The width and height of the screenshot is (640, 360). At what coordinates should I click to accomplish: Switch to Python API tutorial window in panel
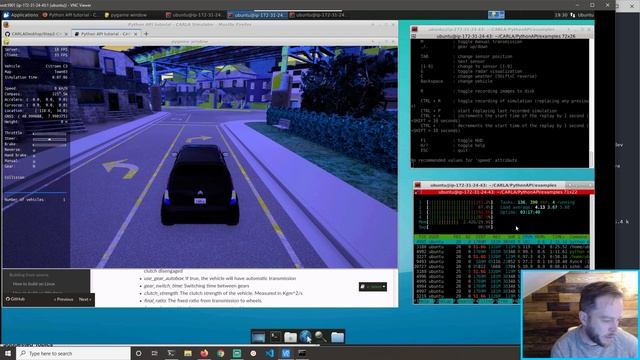70,15
